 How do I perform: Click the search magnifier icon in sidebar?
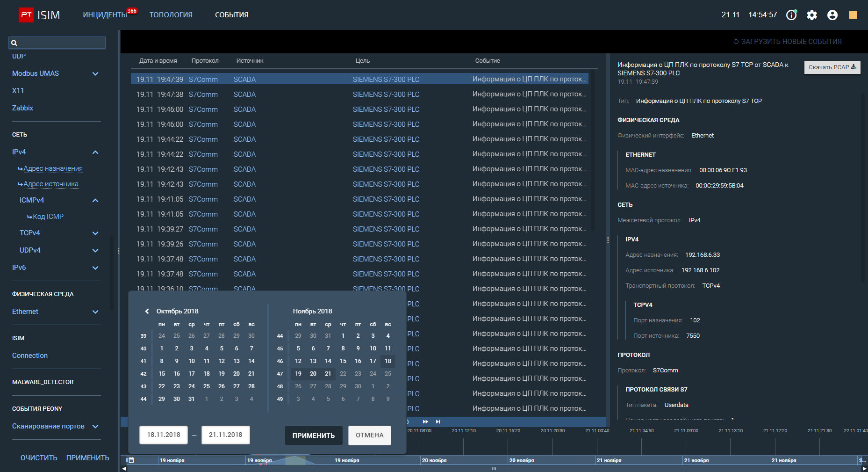point(14,43)
